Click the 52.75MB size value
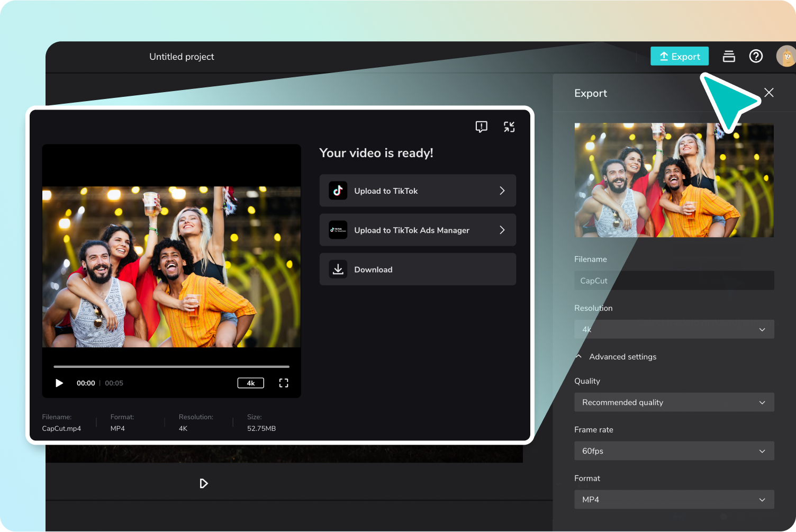The height and width of the screenshot is (532, 796). (x=261, y=428)
